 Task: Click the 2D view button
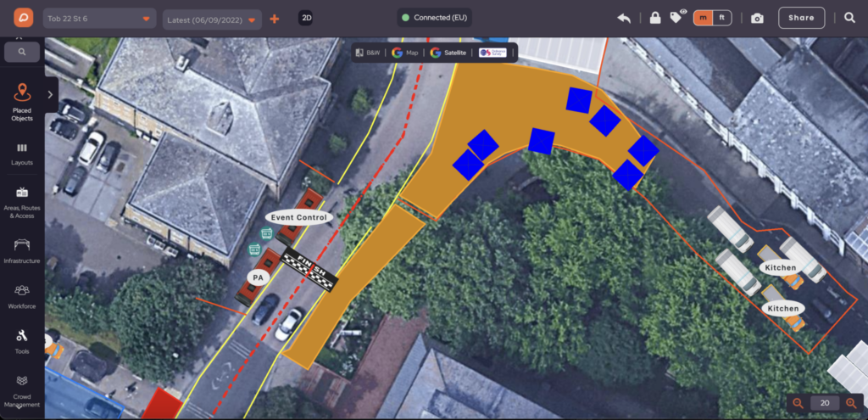(x=306, y=18)
